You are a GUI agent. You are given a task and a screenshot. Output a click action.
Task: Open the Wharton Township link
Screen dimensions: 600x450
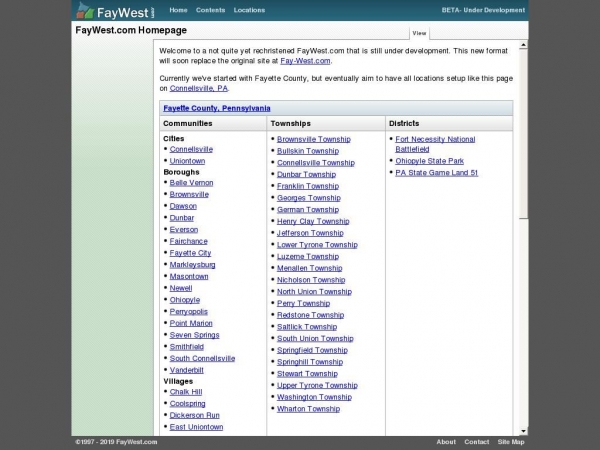308,409
